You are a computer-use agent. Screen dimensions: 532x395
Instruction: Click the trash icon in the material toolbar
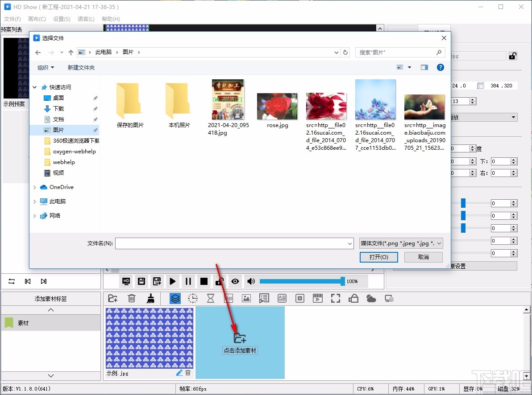pyautogui.click(x=132, y=298)
